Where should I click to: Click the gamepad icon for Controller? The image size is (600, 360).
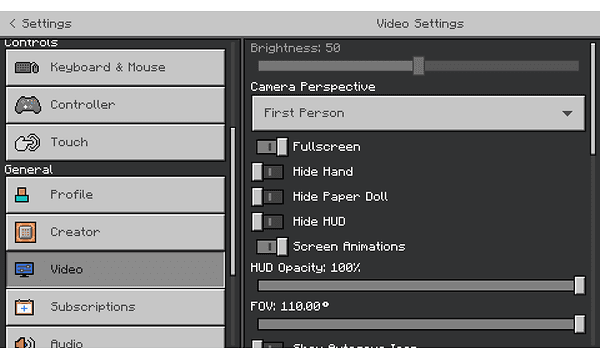28,105
